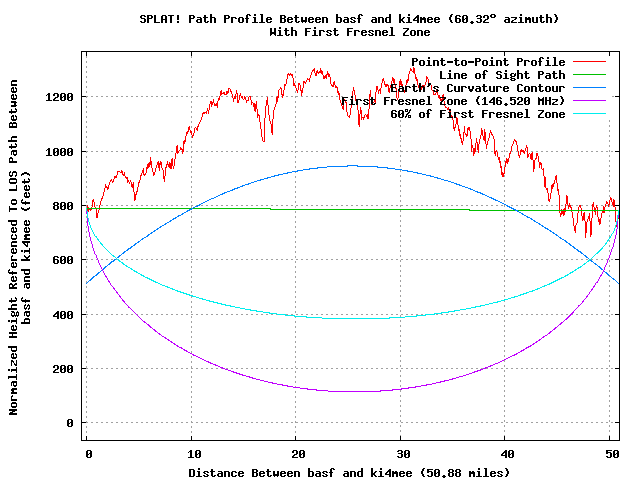Select the 'Point-to-Point Profile' legend label
640x480 pixels.
point(488,62)
